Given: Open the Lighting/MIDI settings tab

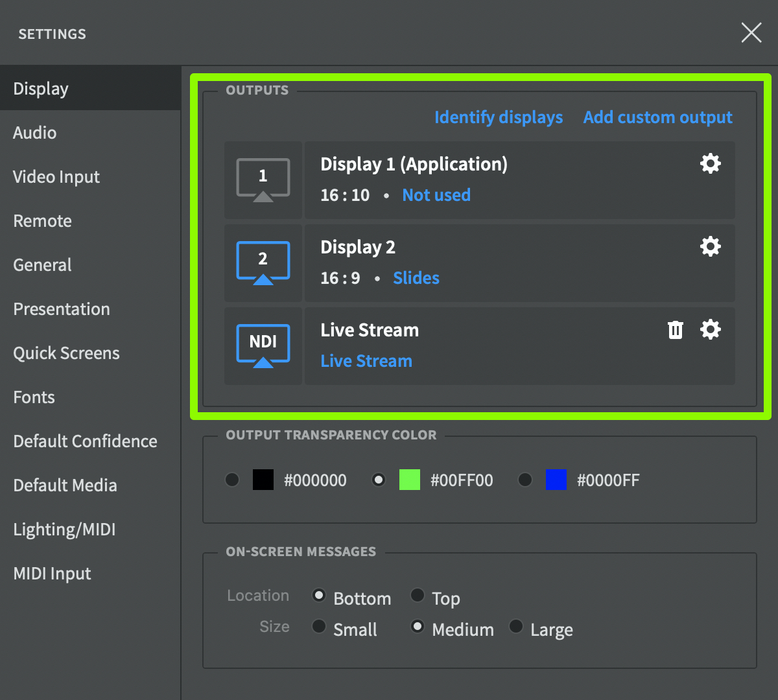Looking at the screenshot, I should [64, 530].
